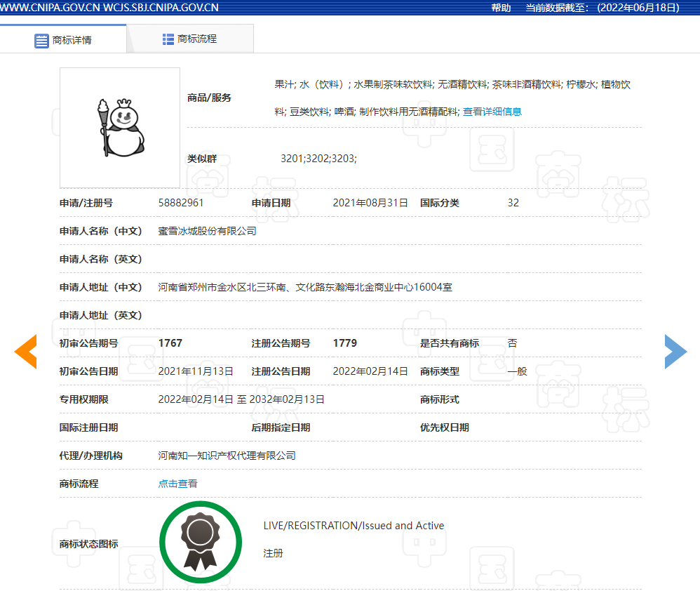The width and height of the screenshot is (700, 591).
Task: Select registration announcement number 1779
Action: [x=345, y=343]
